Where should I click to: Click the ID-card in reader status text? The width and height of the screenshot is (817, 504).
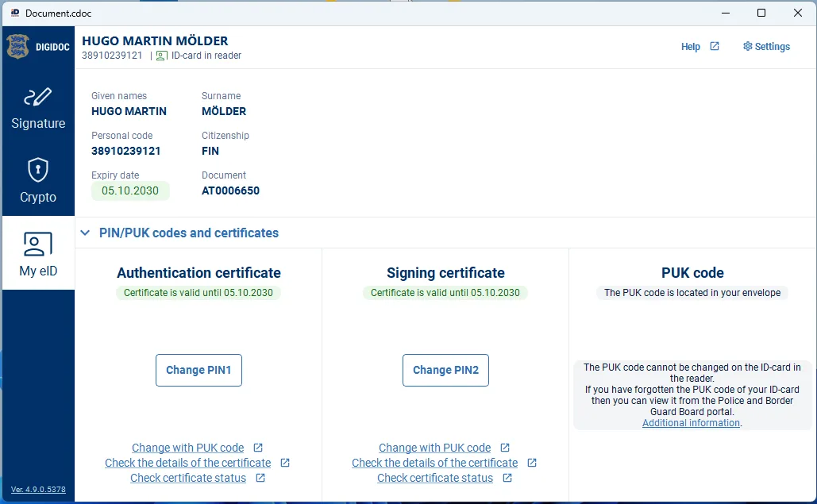(x=206, y=56)
